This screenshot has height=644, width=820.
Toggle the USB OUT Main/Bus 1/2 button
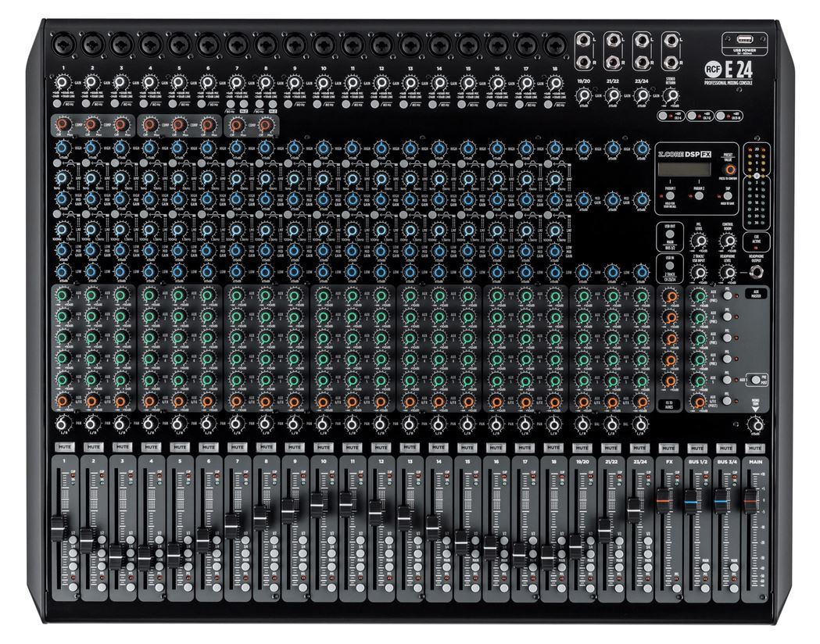tap(671, 234)
